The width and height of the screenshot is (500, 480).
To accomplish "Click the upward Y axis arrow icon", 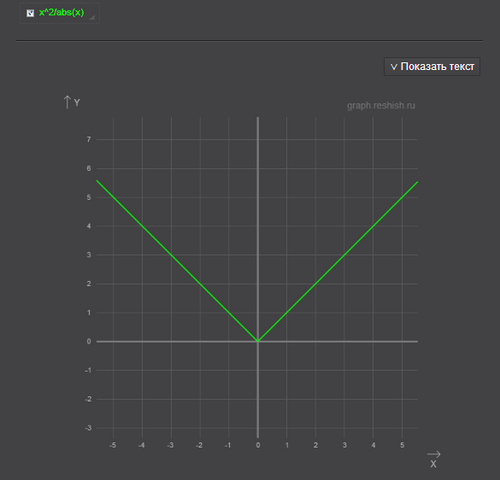I will coord(67,102).
